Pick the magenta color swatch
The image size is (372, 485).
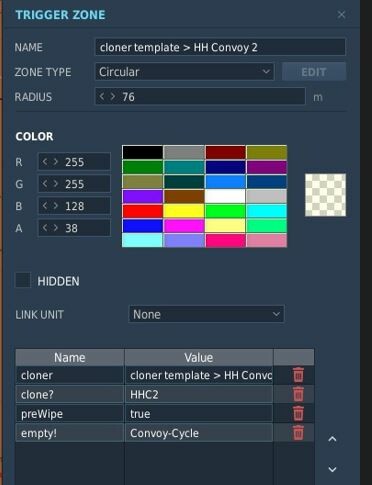pos(184,226)
